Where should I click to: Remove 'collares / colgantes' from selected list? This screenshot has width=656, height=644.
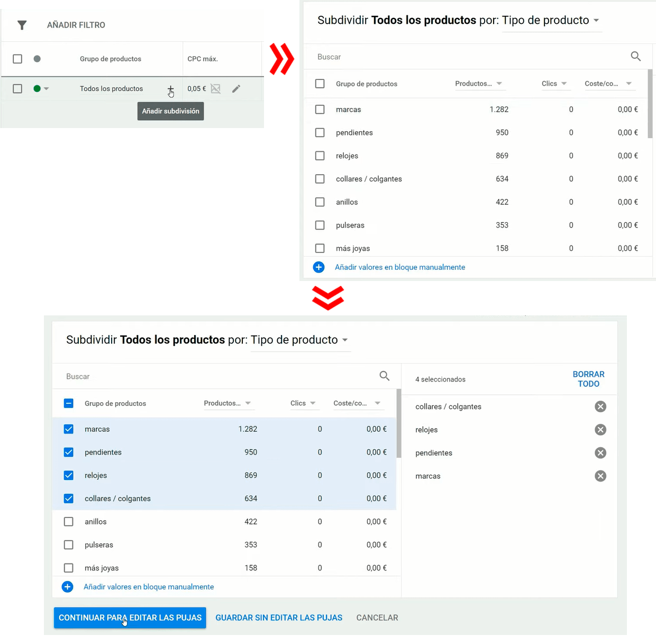[x=600, y=406]
